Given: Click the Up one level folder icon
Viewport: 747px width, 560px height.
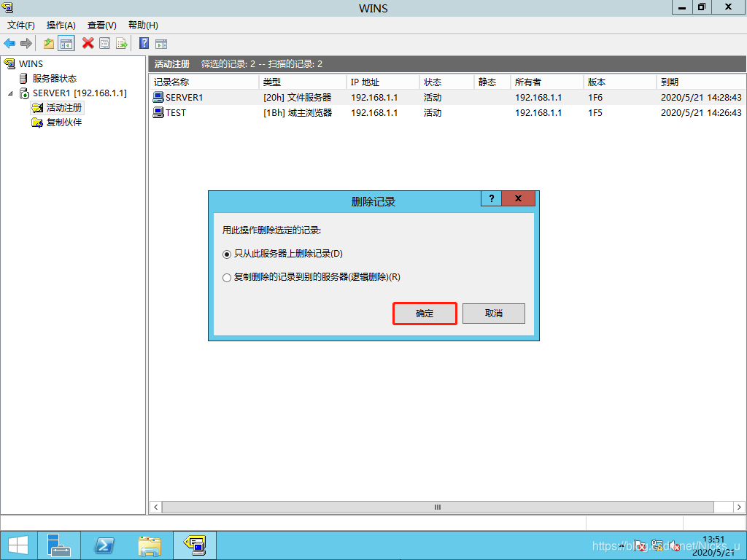Looking at the screenshot, I should tap(49, 44).
